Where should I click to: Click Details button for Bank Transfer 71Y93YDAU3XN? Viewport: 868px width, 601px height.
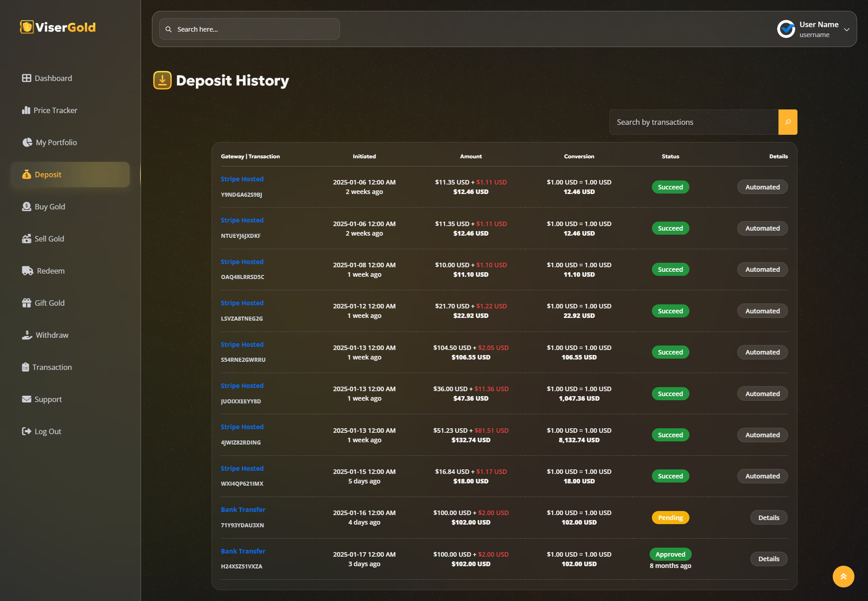[768, 517]
